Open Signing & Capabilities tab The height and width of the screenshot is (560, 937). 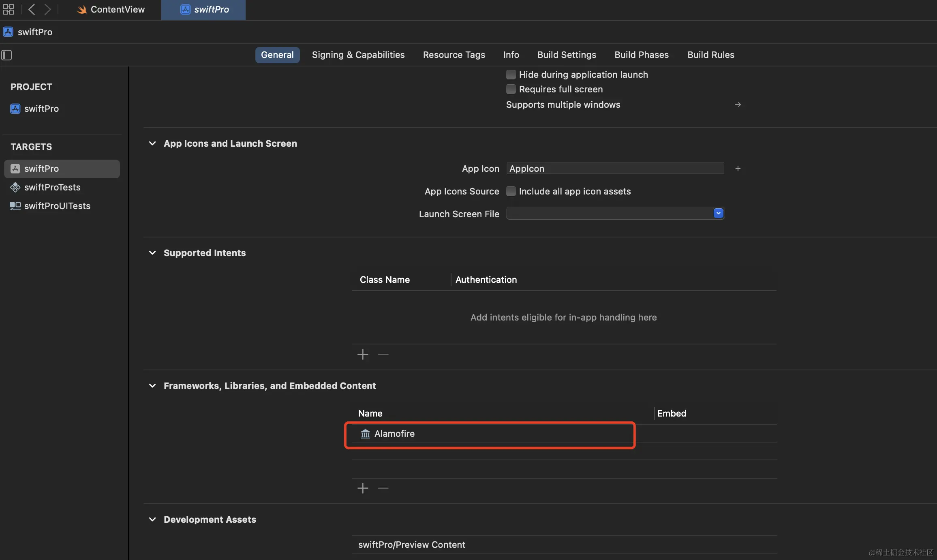coord(358,55)
